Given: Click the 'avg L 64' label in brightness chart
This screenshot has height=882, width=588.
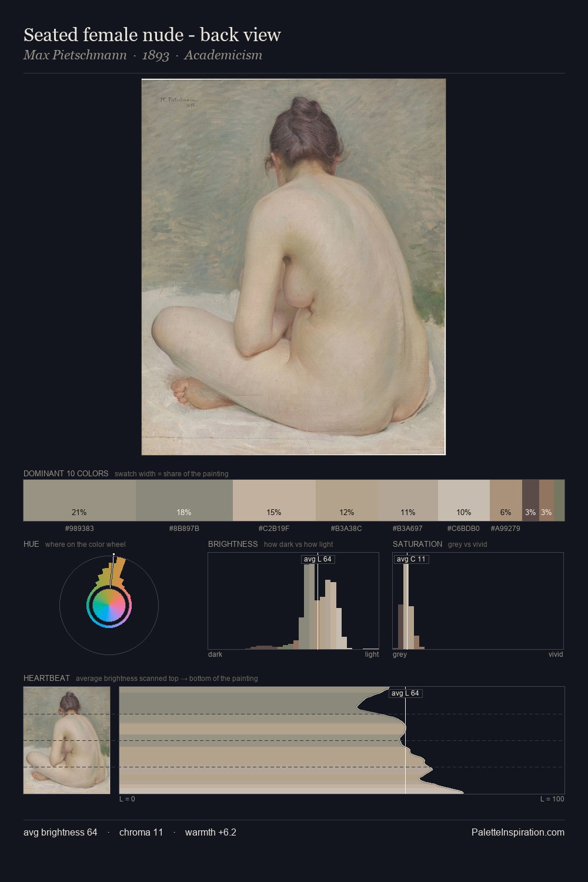Looking at the screenshot, I should pyautogui.click(x=318, y=559).
